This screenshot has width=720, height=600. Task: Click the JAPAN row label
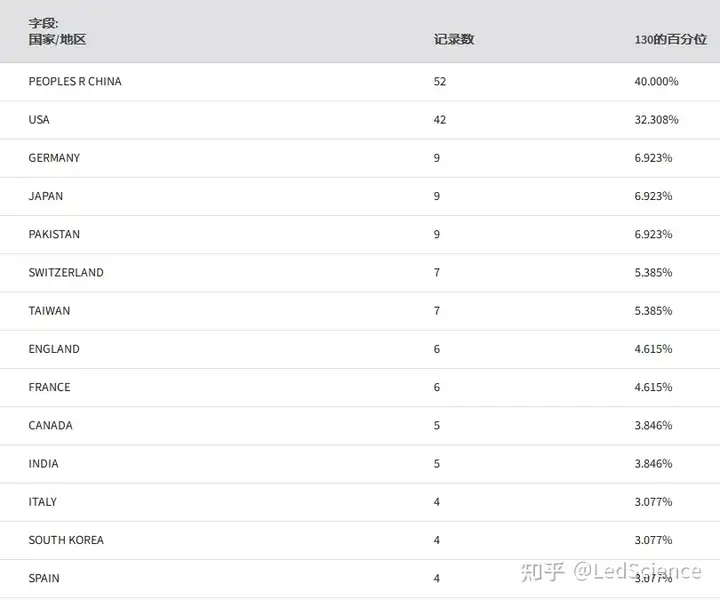click(45, 196)
